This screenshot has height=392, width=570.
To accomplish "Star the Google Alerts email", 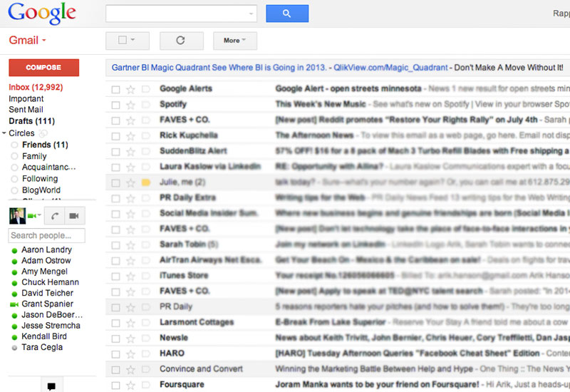I will click(130, 89).
